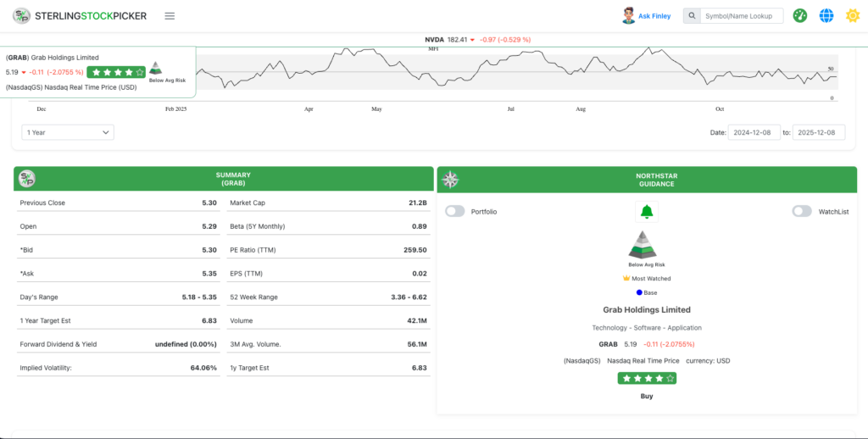
Task: Open the hamburger navigation menu
Action: pyautogui.click(x=170, y=16)
